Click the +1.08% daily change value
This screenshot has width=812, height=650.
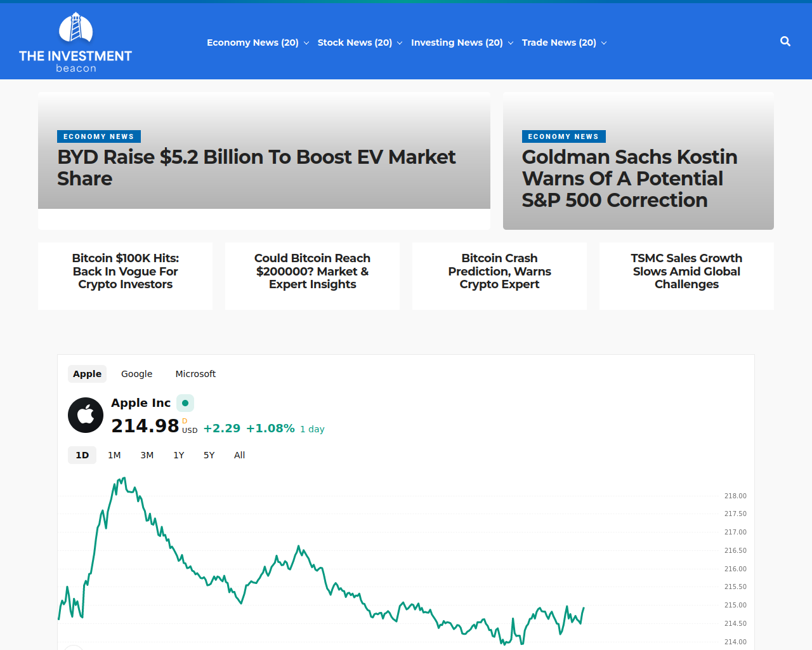[x=270, y=428]
